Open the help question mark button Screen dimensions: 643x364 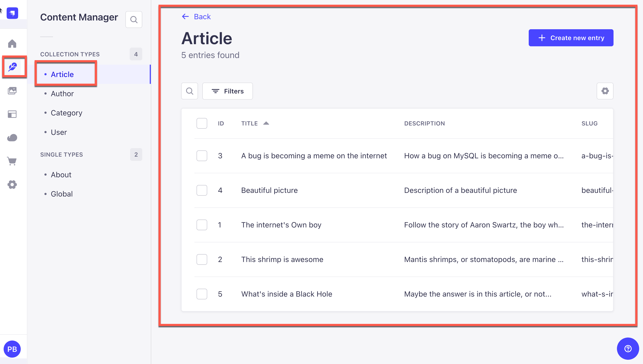tap(628, 348)
